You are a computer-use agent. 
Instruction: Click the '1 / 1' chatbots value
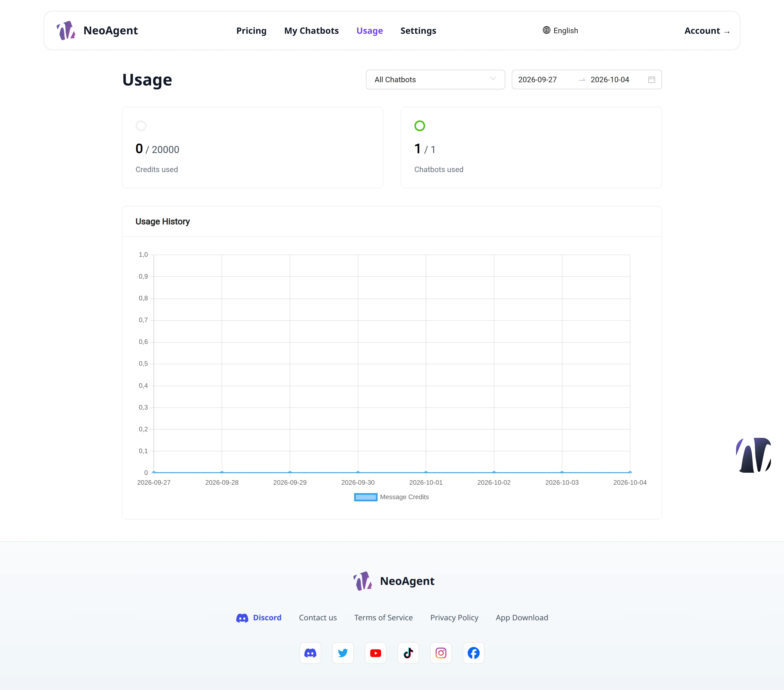[425, 149]
